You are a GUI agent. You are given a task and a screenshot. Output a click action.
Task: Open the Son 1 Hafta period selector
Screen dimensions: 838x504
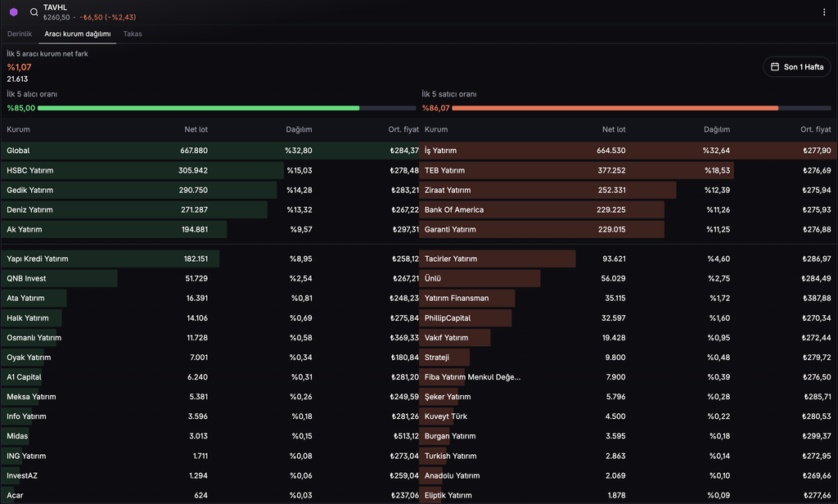coord(797,67)
